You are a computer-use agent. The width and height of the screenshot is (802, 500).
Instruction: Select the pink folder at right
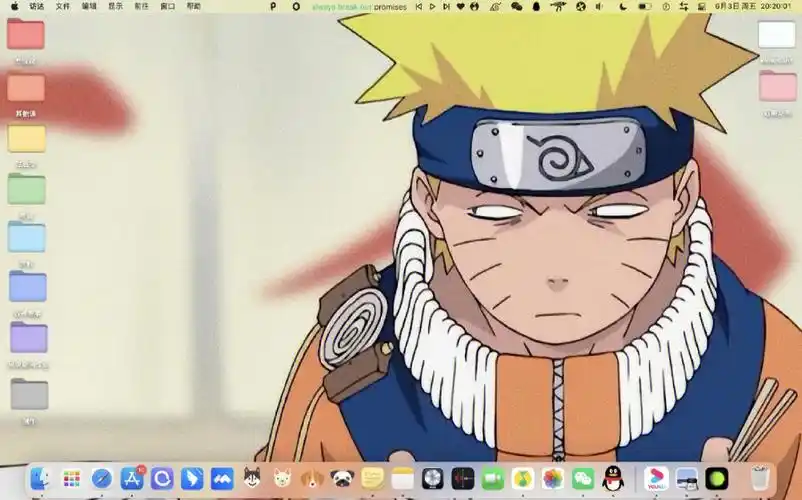pyautogui.click(x=777, y=87)
